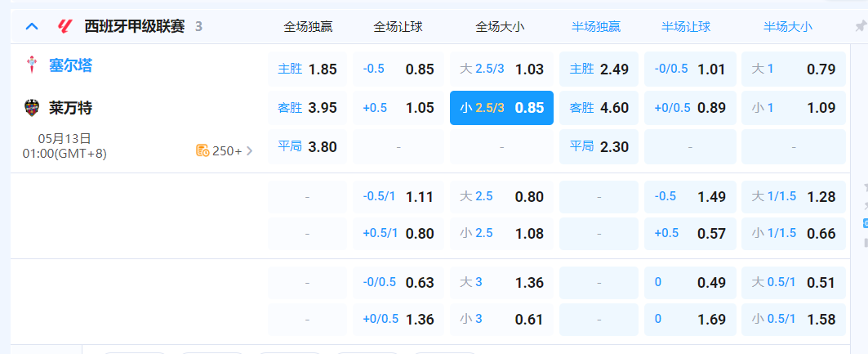Bet half-time 主胜 at 2.49
The image size is (868, 354).
pos(599,69)
